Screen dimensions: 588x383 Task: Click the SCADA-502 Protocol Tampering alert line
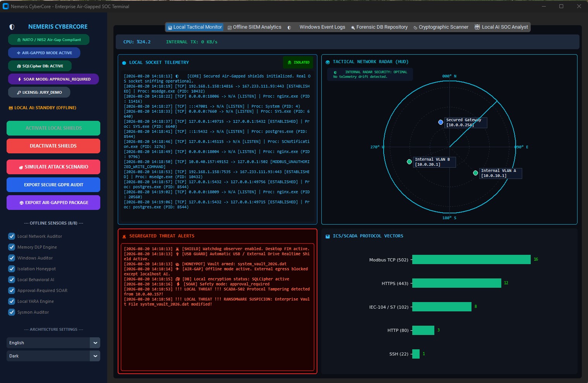point(217,292)
